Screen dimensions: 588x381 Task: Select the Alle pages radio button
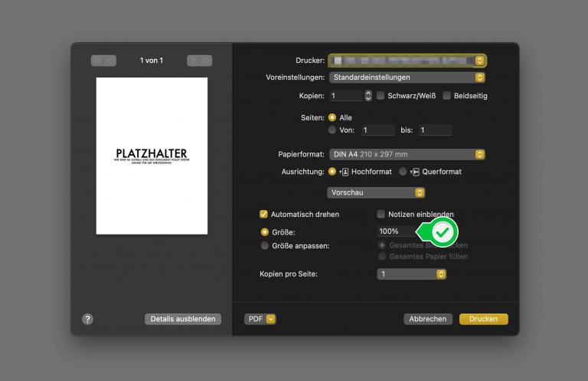pyautogui.click(x=332, y=117)
